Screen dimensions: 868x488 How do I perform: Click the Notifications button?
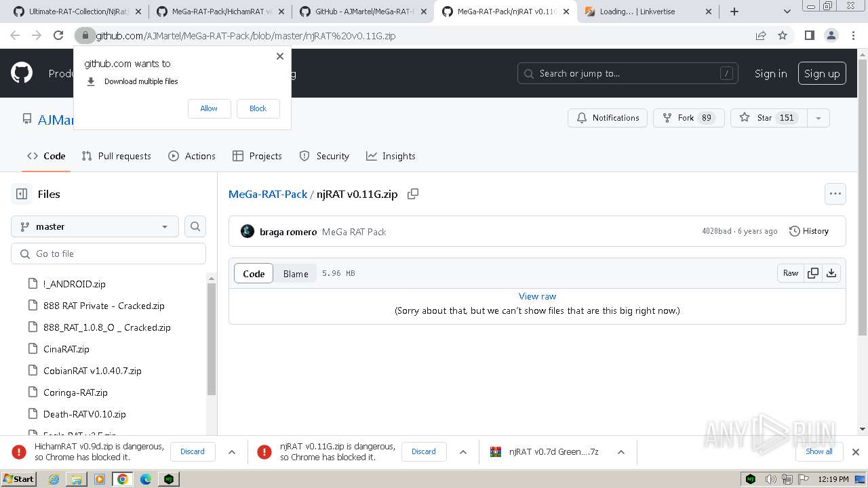[608, 118]
